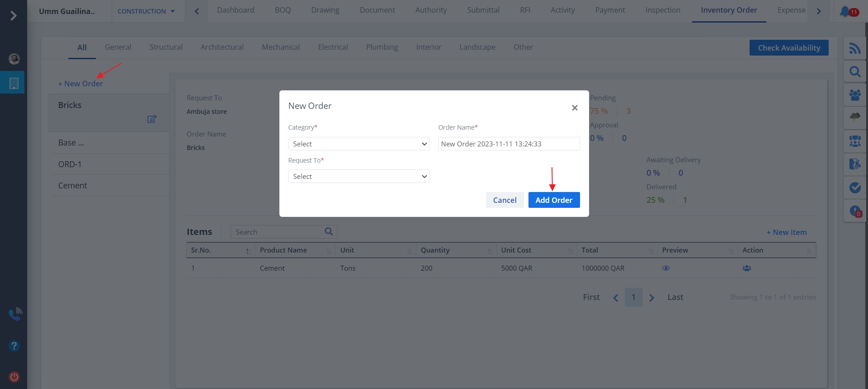Expand the CONSTRUCTION dropdown in header

[146, 11]
